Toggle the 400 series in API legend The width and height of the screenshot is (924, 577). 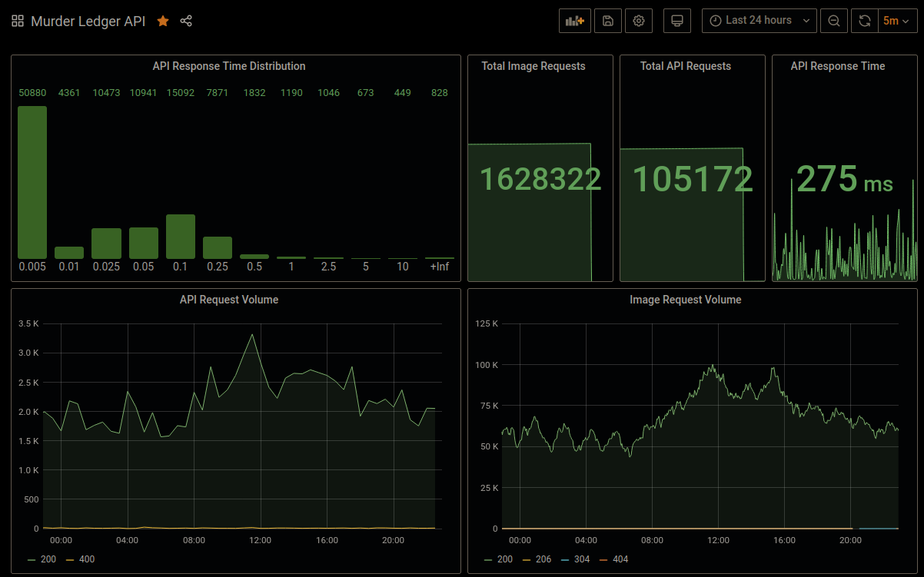pos(87,559)
